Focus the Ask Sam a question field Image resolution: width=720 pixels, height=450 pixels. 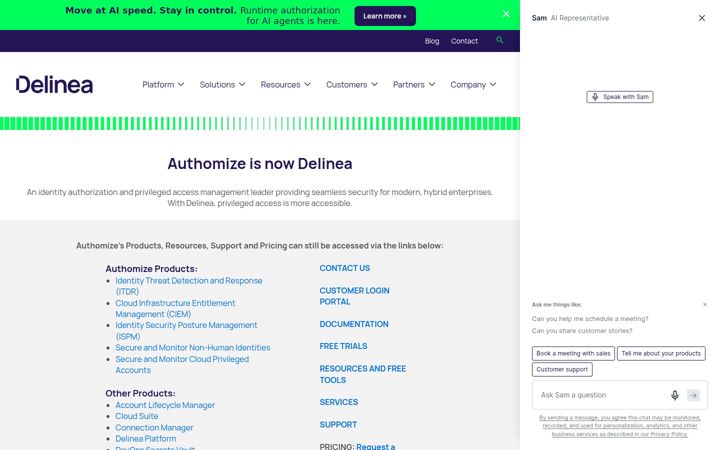tap(603, 395)
